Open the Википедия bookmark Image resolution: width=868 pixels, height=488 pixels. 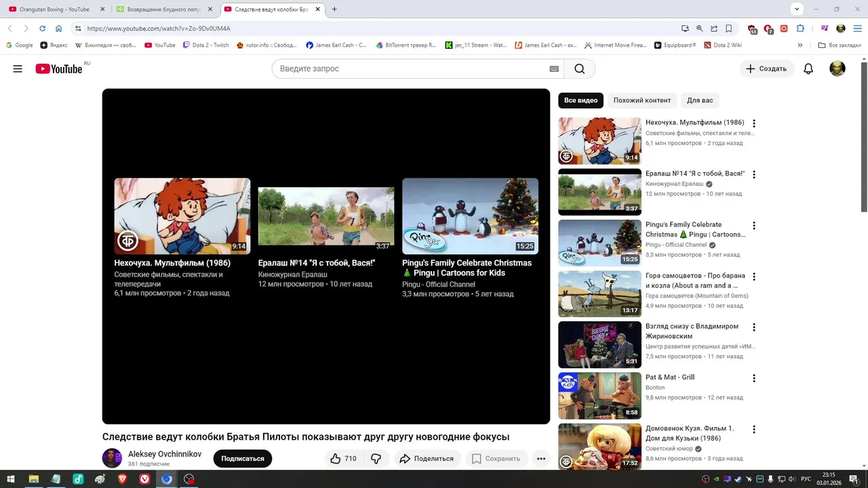(x=105, y=45)
